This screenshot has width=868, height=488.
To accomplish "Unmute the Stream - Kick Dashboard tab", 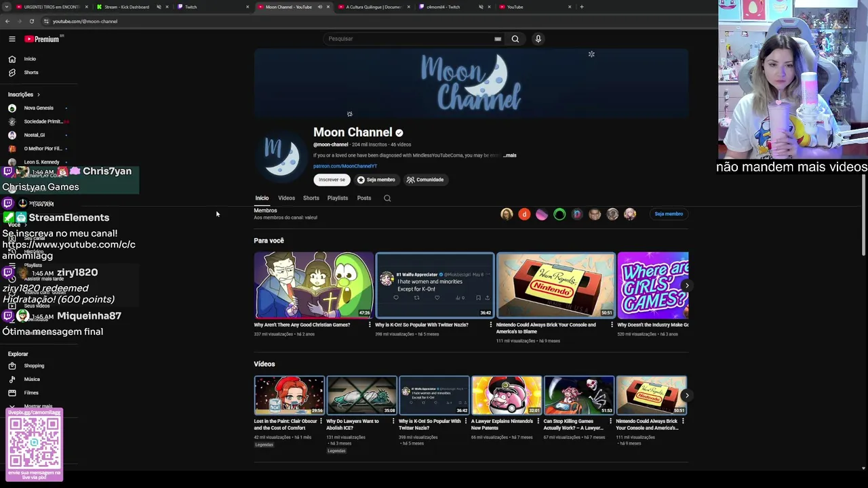I will 159,7.
